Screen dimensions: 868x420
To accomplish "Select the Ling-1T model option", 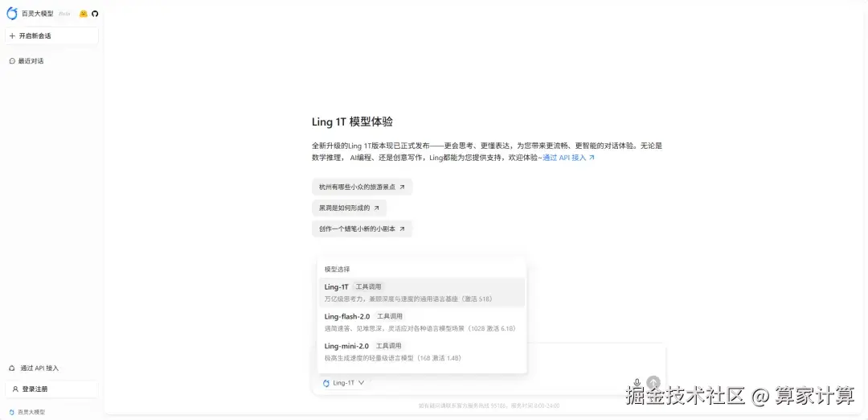I will [x=422, y=293].
